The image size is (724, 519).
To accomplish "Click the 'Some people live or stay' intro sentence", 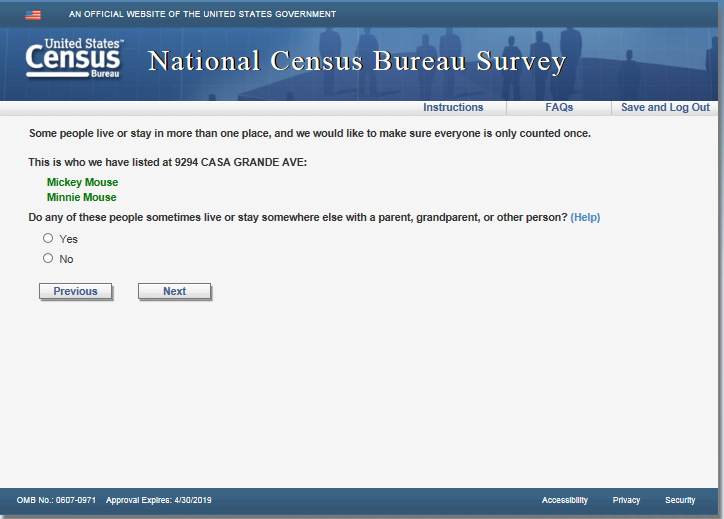I will tap(310, 133).
